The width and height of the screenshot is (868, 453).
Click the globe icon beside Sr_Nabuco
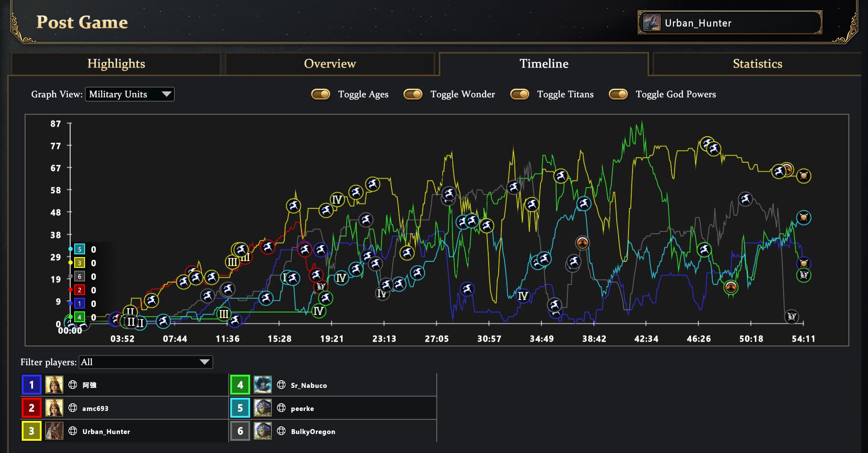(x=281, y=385)
